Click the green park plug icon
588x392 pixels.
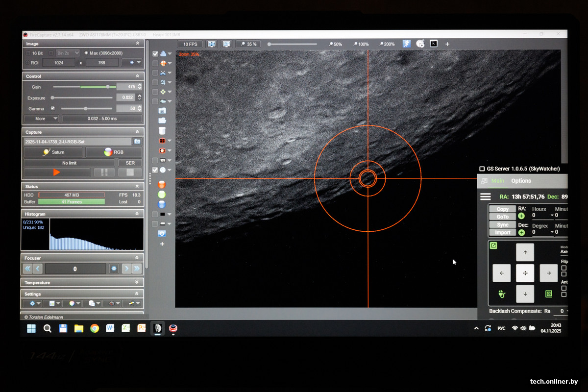click(x=502, y=294)
